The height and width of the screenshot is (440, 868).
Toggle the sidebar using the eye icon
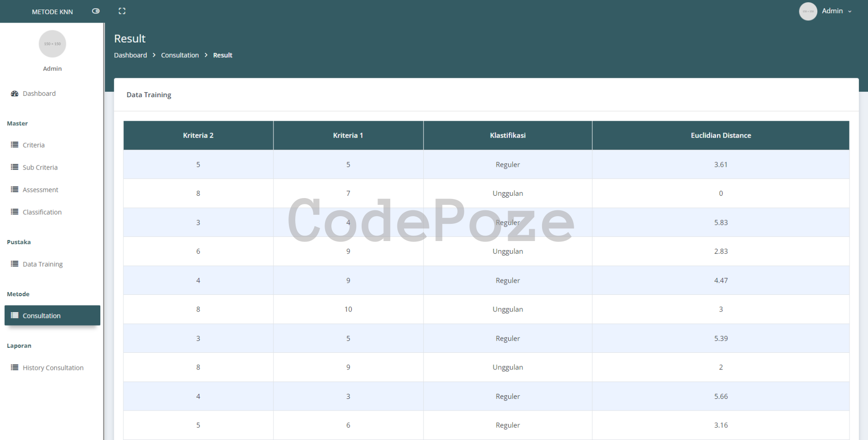pyautogui.click(x=96, y=11)
